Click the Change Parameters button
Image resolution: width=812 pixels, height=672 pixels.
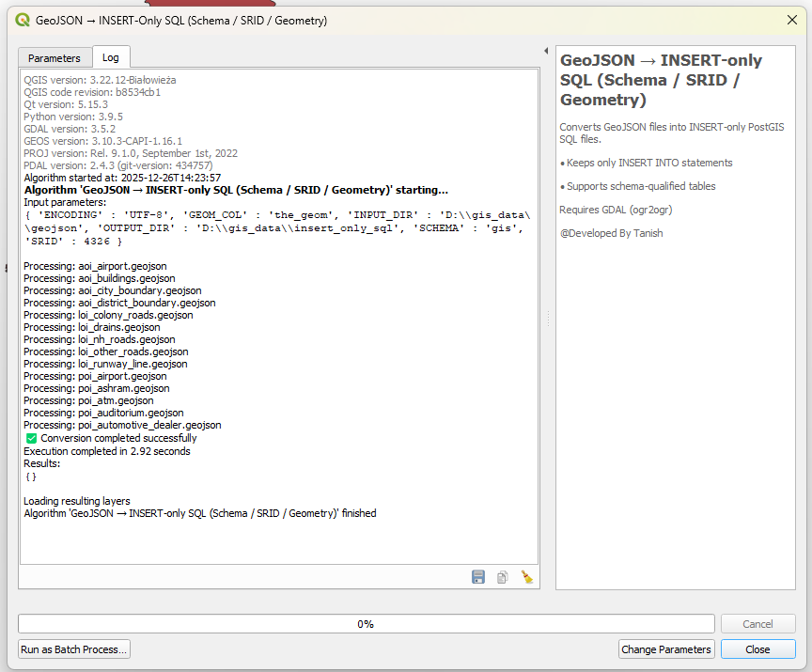[666, 649]
